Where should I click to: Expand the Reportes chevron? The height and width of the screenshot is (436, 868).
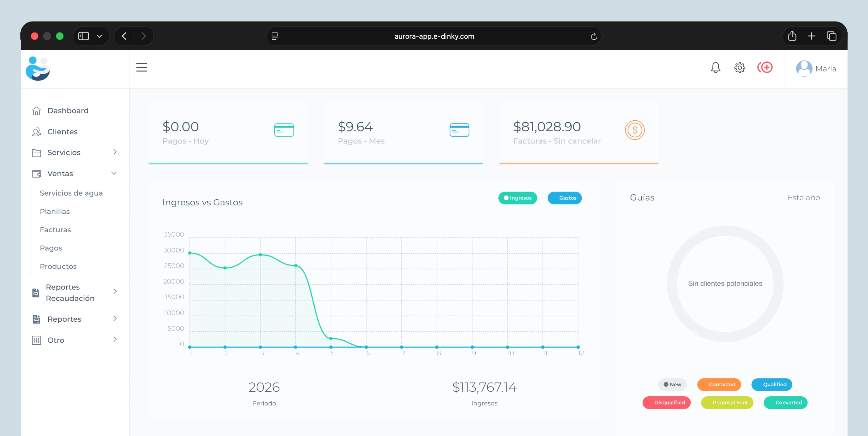pyautogui.click(x=115, y=319)
